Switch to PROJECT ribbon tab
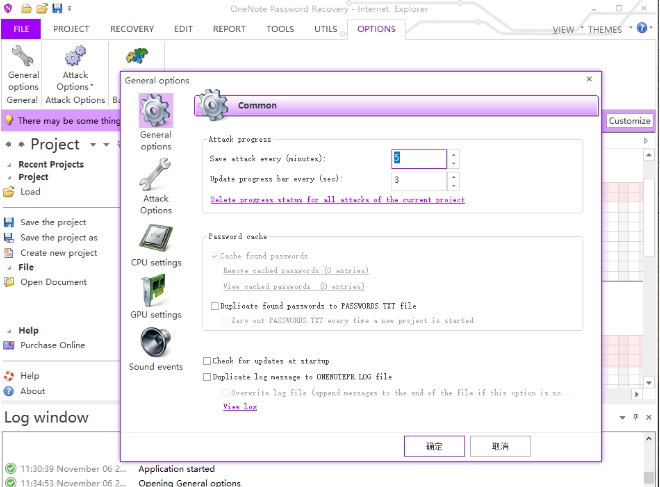 71,29
